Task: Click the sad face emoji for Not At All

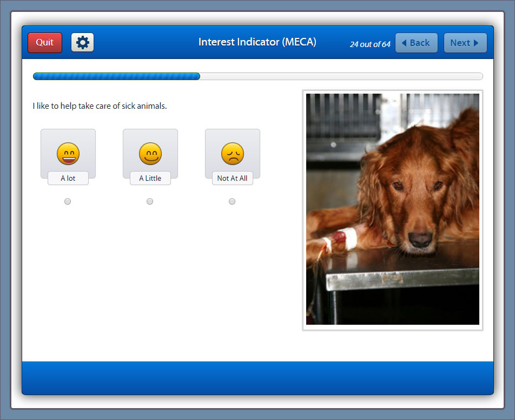Action: click(x=233, y=154)
